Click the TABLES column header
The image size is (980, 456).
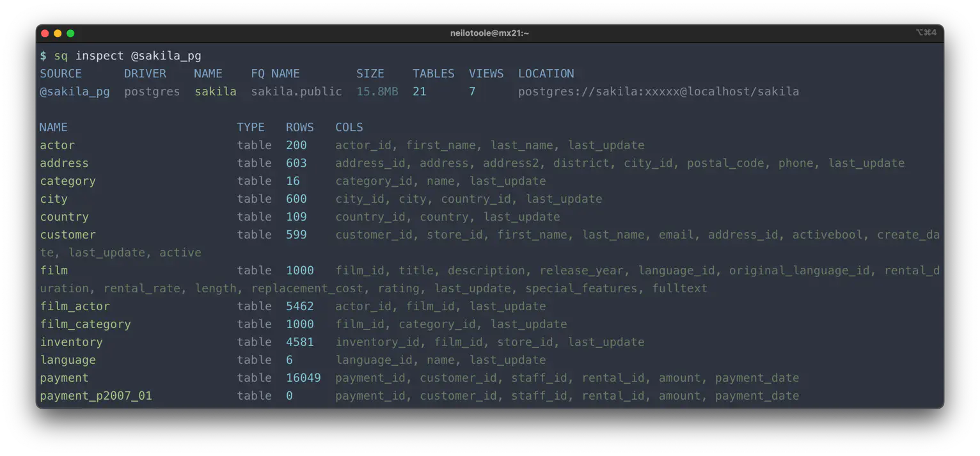[434, 74]
